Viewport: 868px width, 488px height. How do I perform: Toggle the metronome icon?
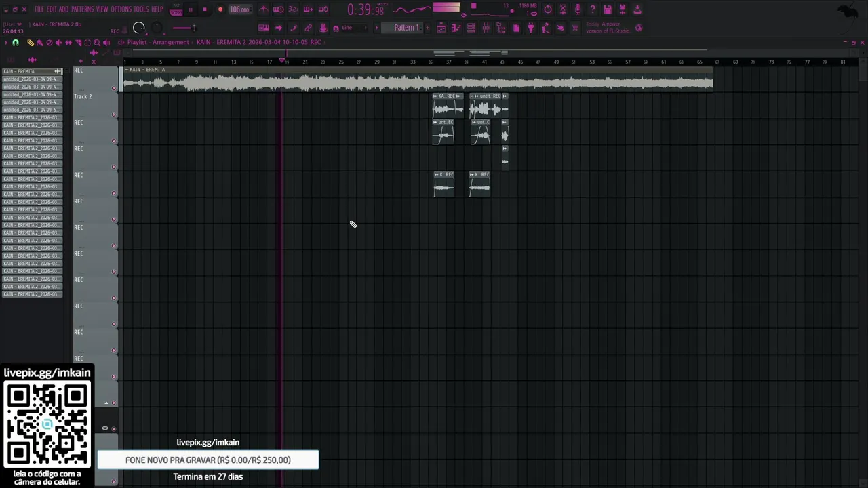263,9
